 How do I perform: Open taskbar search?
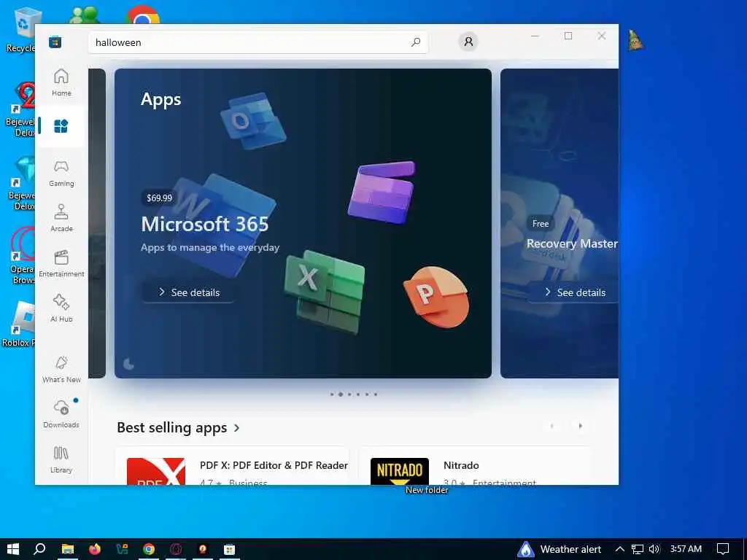pos(40,549)
